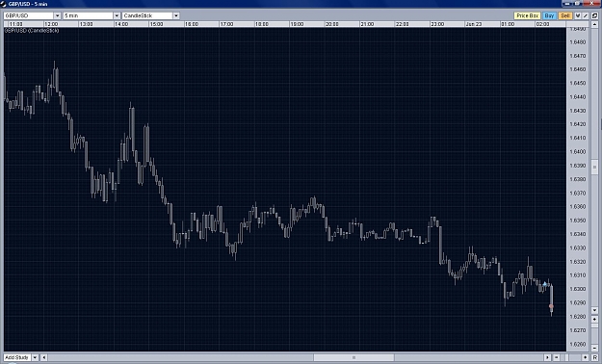
Task: Click the app icon in the title bar
Action: (x=4, y=4)
